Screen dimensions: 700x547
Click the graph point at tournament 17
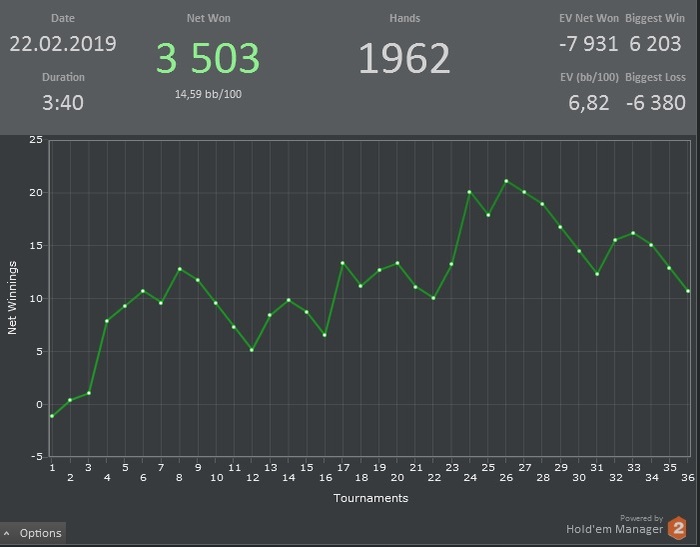tap(342, 263)
